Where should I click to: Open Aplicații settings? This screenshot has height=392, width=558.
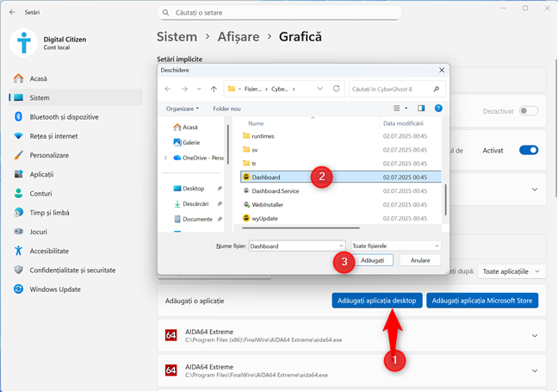[x=76, y=174]
